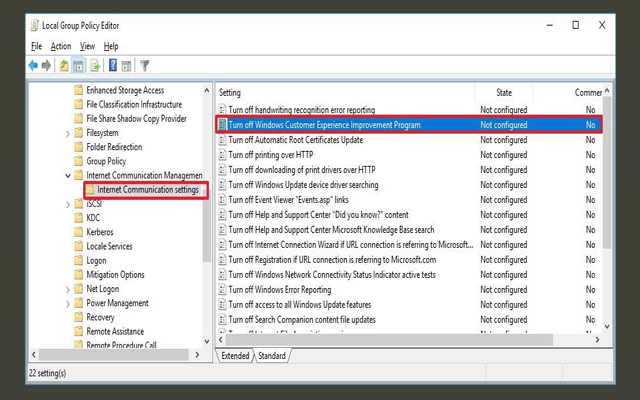This screenshot has height=400, width=640.
Task: Click the Forward arrow toolbar icon
Action: (x=46, y=66)
